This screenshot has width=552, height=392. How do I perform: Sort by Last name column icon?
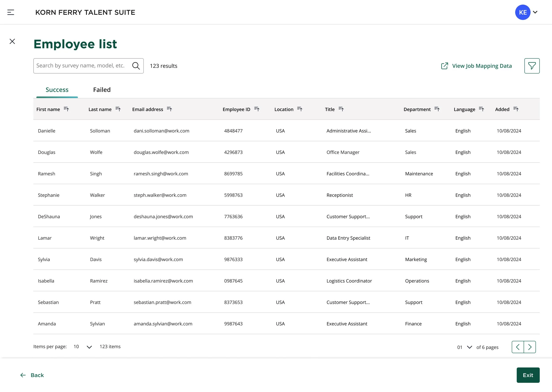pyautogui.click(x=118, y=109)
